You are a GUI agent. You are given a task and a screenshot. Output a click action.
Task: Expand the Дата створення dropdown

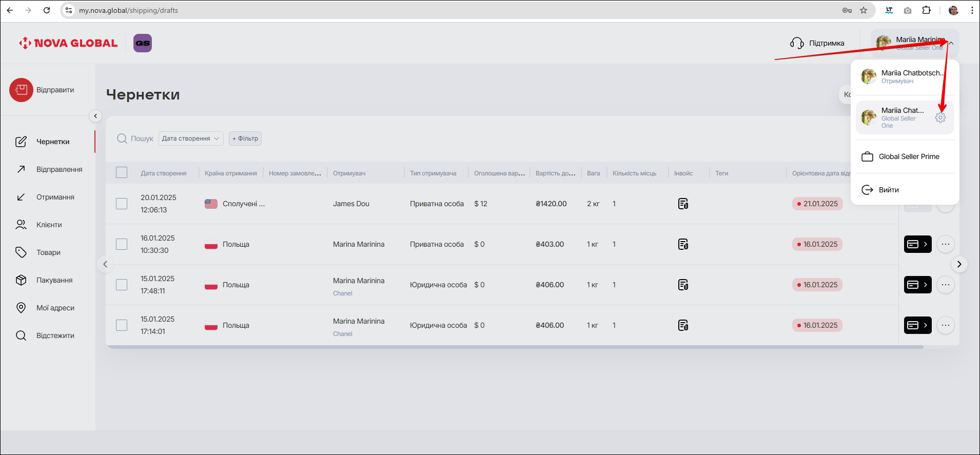[x=191, y=139]
